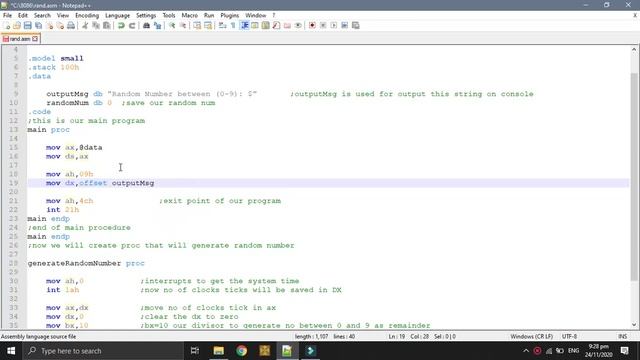The image size is (640, 360).
Task: Open the View menu
Action: click(63, 16)
